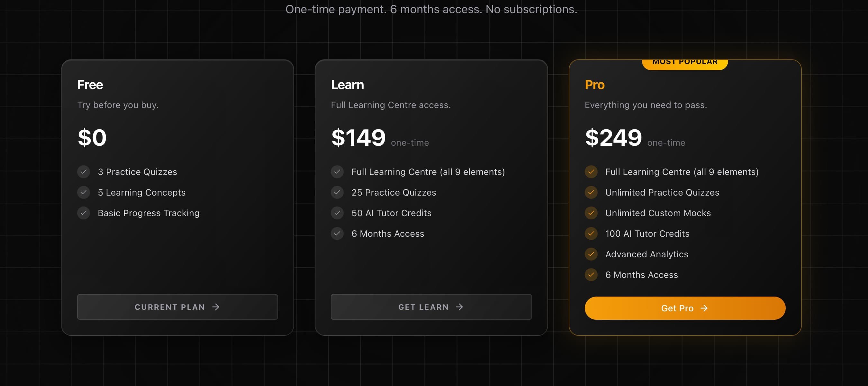Click the orange checkmark beside Advanced Analytics
The image size is (868, 386).
click(591, 254)
